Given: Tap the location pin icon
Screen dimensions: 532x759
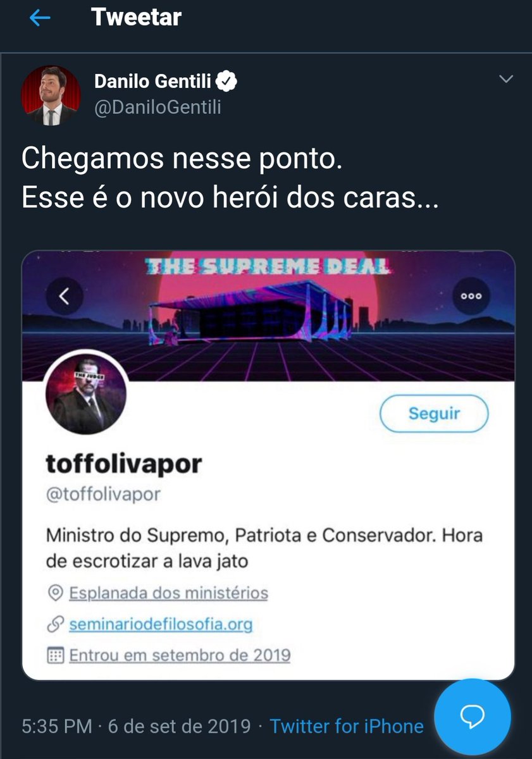Looking at the screenshot, I should pyautogui.click(x=56, y=593).
